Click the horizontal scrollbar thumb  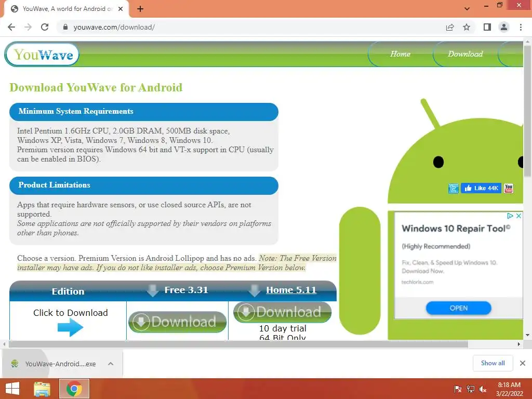coord(238,344)
